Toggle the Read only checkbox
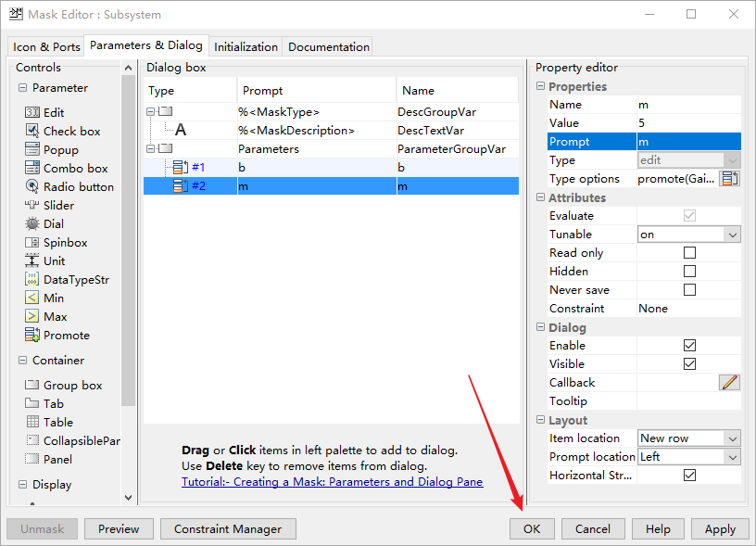 (689, 253)
